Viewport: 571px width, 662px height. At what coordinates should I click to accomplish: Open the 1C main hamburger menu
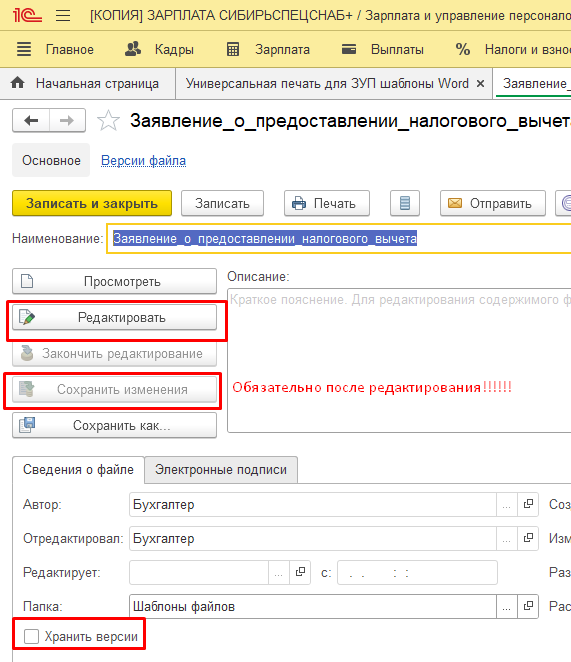[x=63, y=16]
